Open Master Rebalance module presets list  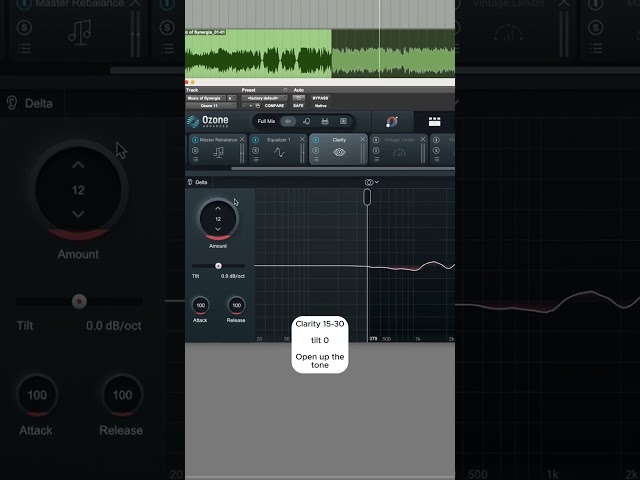click(x=196, y=160)
